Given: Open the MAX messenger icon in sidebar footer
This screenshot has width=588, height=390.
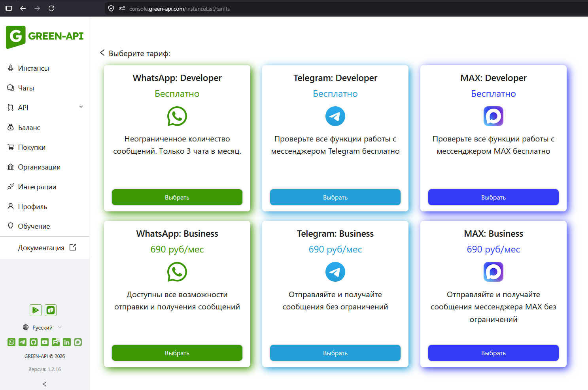Looking at the screenshot, I should tap(78, 342).
